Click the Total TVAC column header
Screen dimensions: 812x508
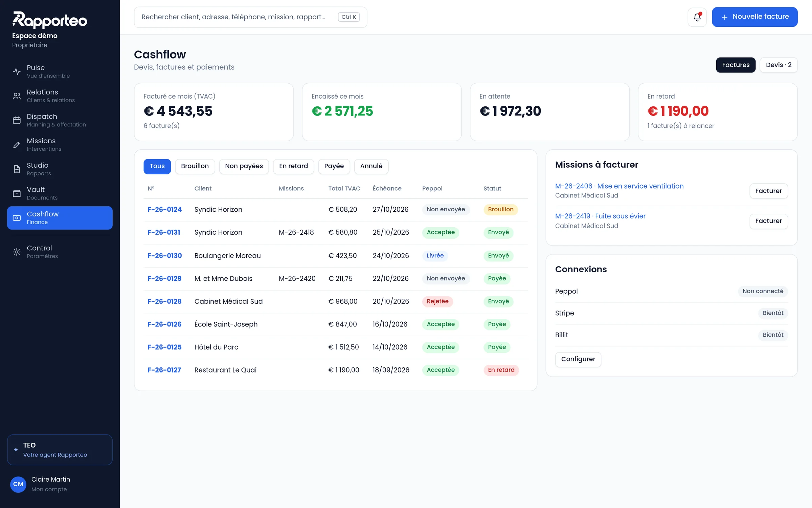click(344, 189)
